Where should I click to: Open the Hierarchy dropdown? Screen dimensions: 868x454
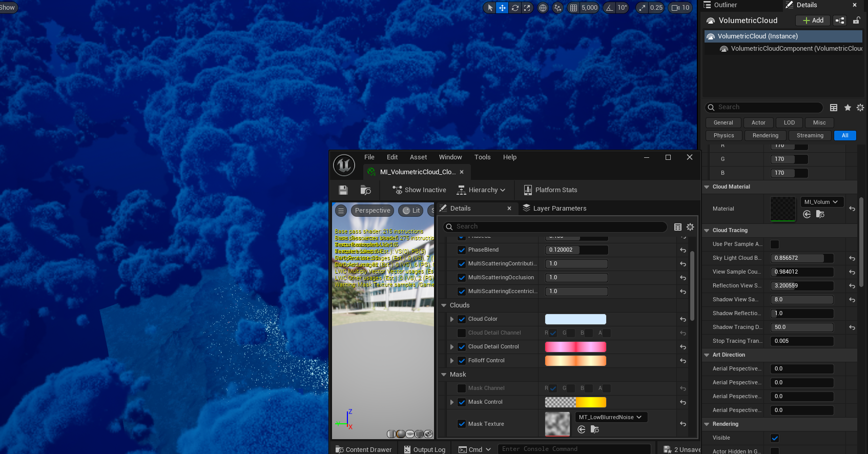481,190
